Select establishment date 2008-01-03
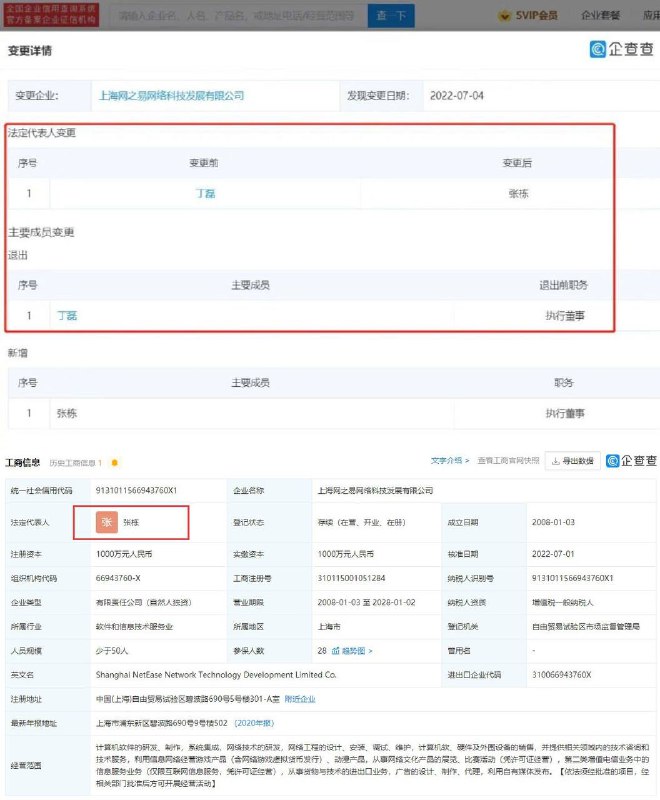 tap(553, 522)
